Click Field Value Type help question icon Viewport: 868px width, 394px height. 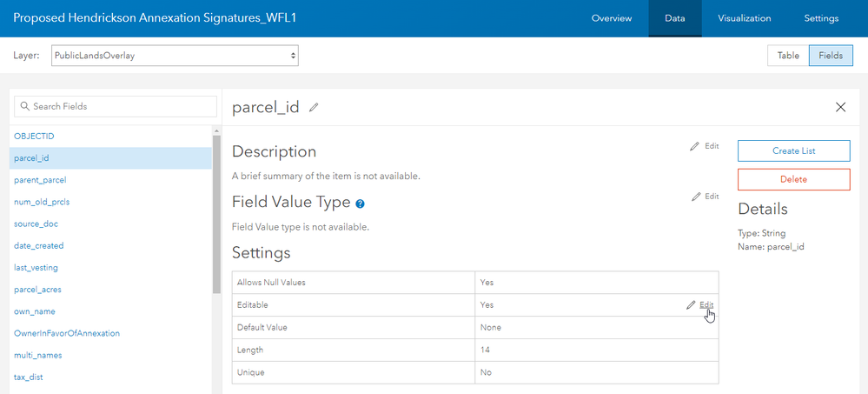(360, 204)
